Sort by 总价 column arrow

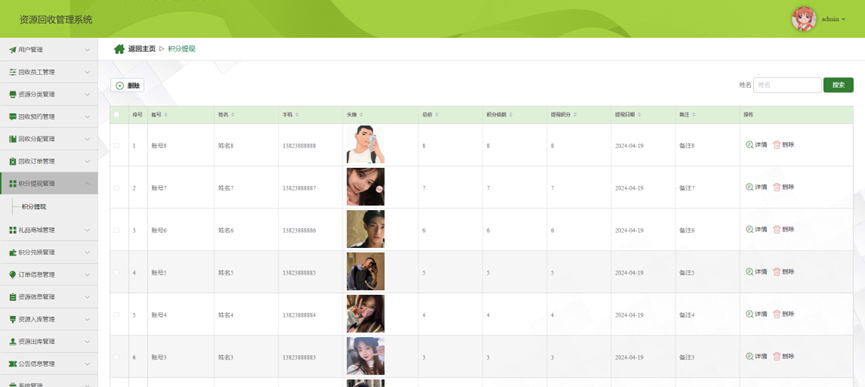(437, 115)
